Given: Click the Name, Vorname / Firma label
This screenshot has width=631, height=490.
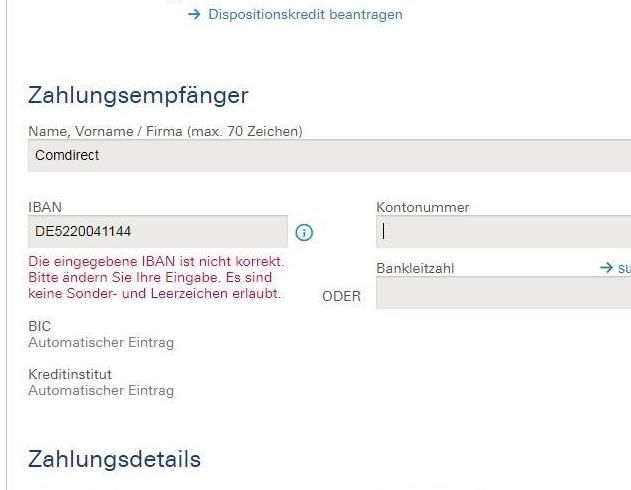Looking at the screenshot, I should coord(165,131).
